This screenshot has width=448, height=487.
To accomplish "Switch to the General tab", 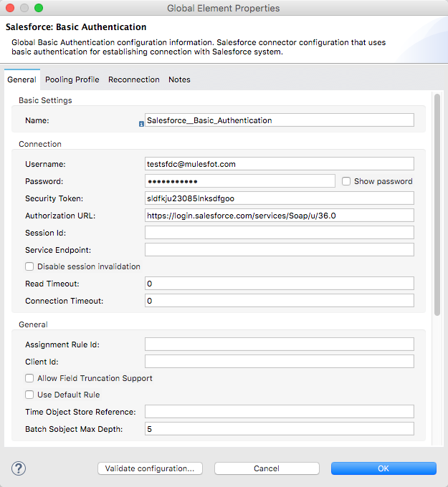I will click(22, 79).
